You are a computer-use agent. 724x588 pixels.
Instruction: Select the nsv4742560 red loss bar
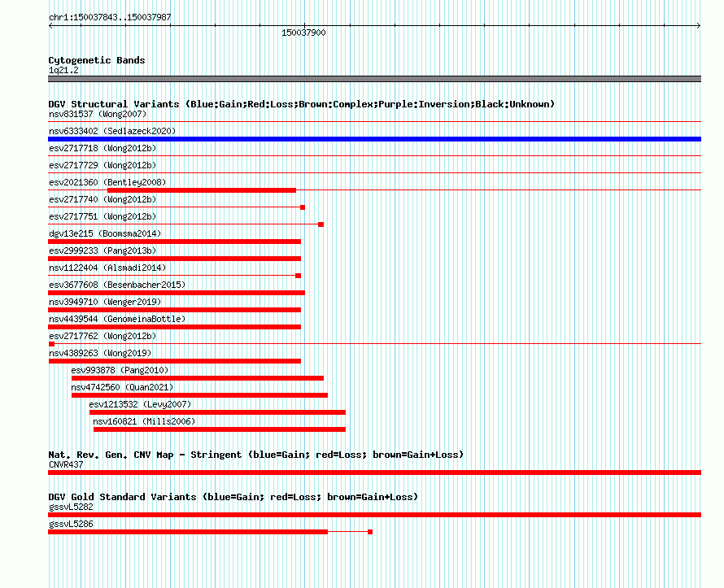[x=199, y=395]
